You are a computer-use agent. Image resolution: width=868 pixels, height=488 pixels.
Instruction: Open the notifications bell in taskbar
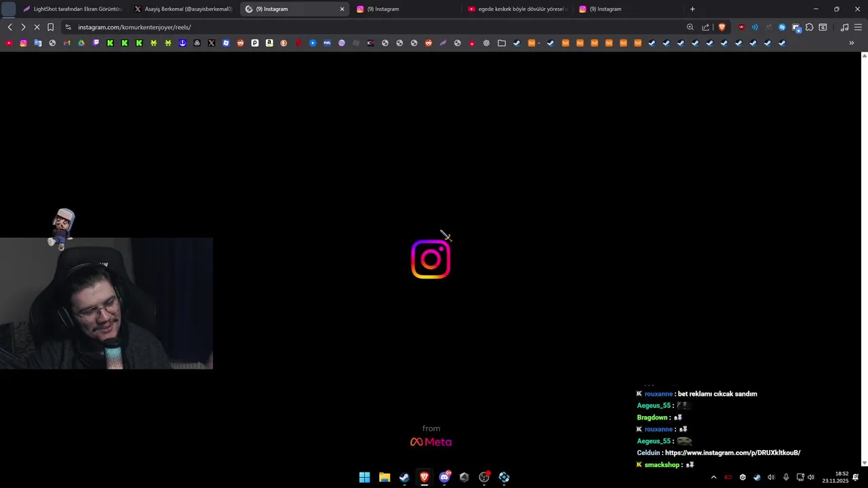856,477
